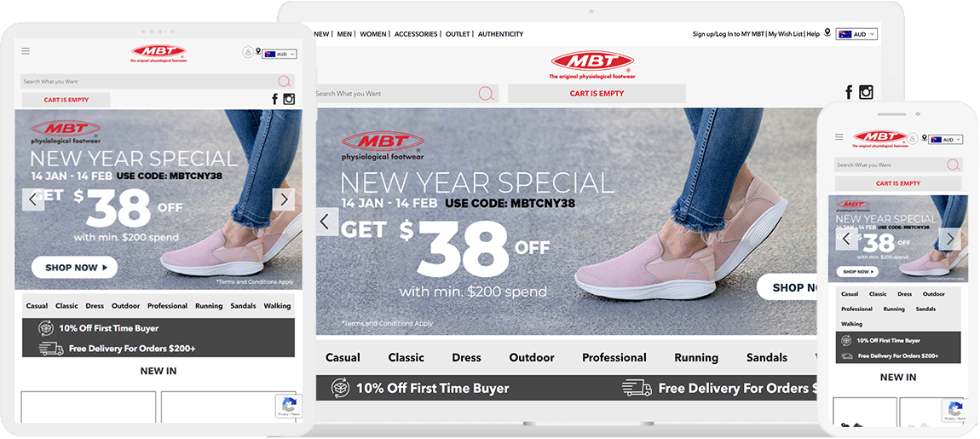Click the search magnifier on tablet view

pyautogui.click(x=285, y=81)
